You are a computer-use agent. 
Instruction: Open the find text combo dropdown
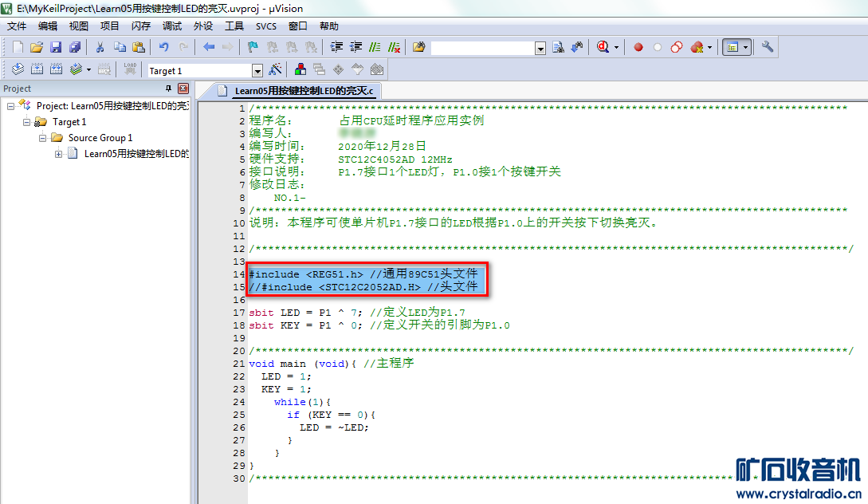541,49
